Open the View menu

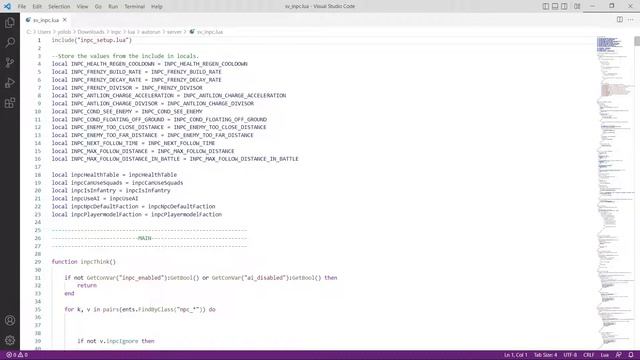pyautogui.click(x=82, y=7)
